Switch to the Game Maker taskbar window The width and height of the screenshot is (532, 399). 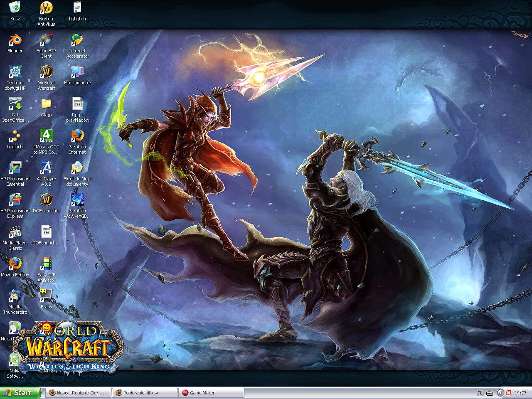(x=211, y=393)
